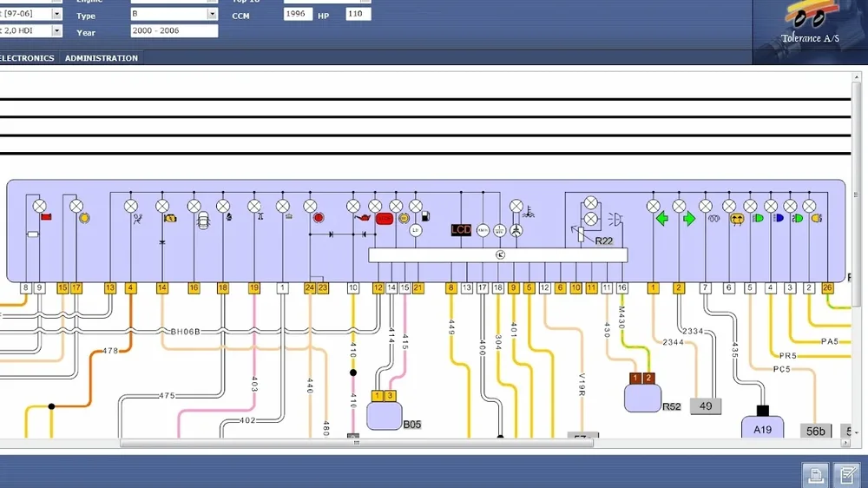Click the headlamp illumination symbol beside R22

[615, 220]
